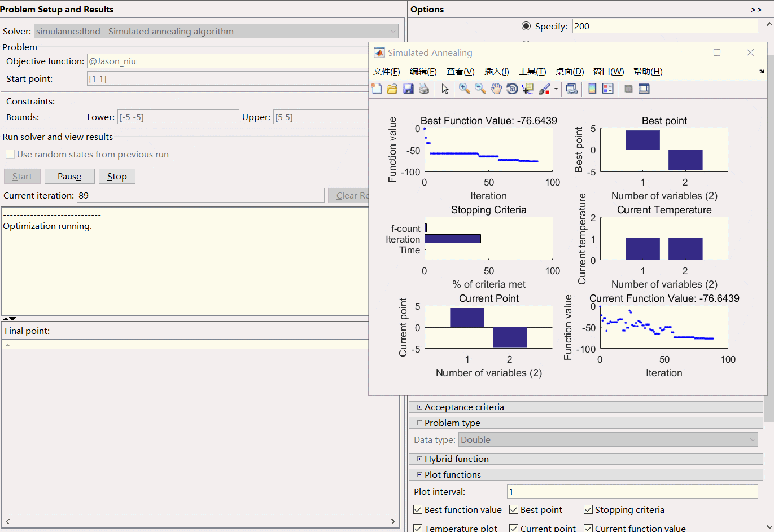Viewport: 774px width, 532px height.
Task: Click the Print Figure icon
Action: click(x=423, y=89)
